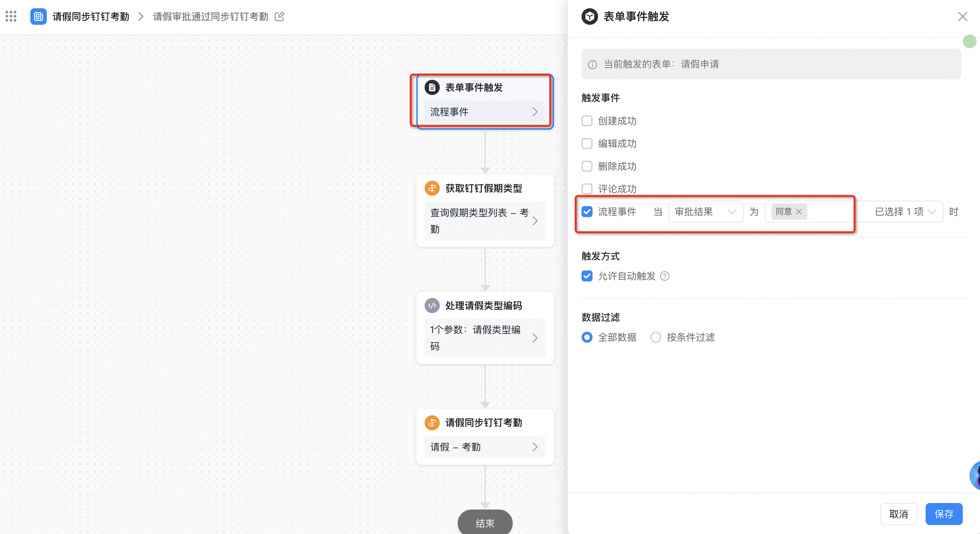Click the 表单事件触发 node document icon

click(432, 87)
